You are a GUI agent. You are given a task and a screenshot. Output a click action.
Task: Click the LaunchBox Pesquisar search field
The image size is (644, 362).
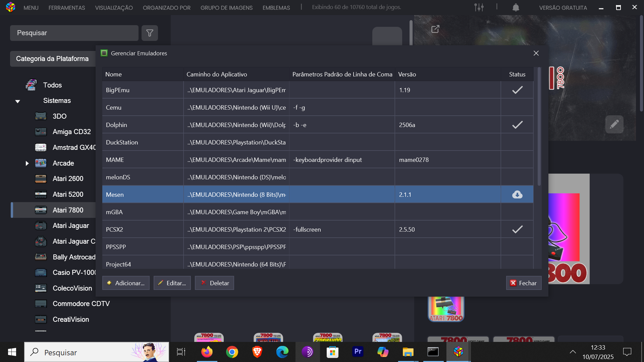point(74,33)
